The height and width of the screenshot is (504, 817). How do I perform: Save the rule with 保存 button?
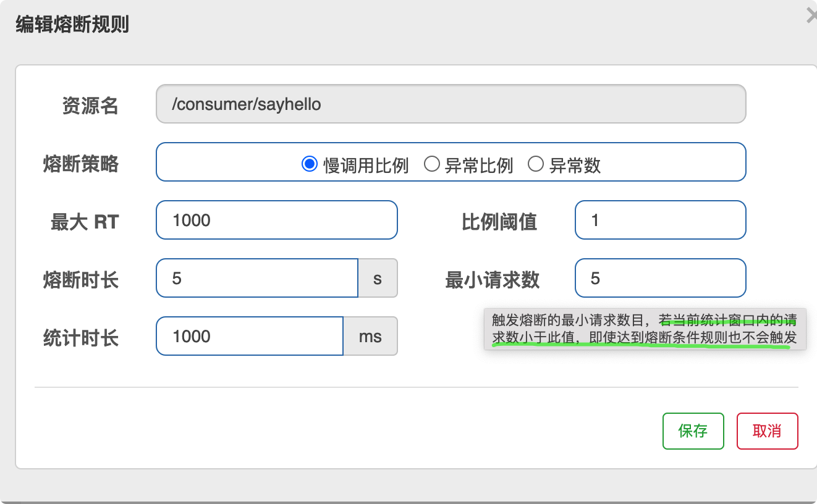click(x=693, y=431)
